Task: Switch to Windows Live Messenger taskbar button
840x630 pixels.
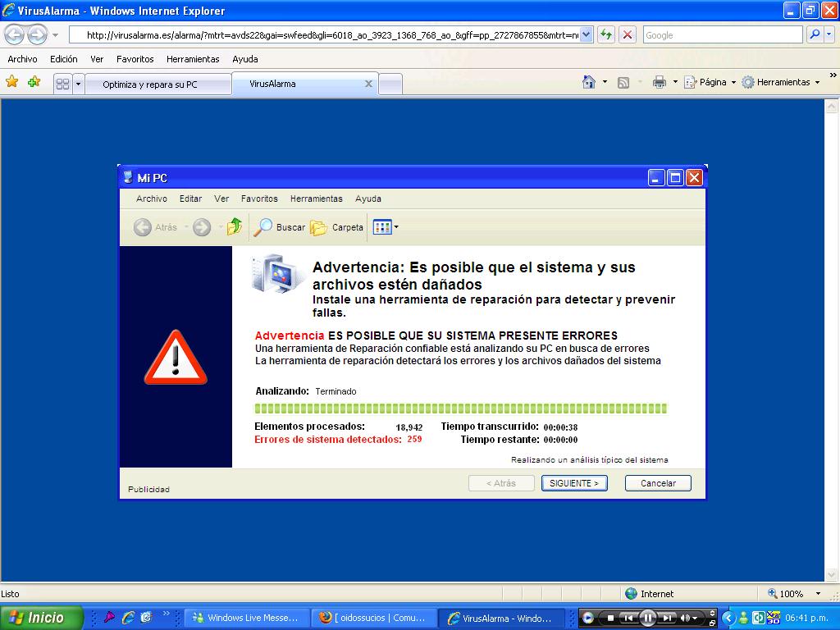Action: (x=247, y=618)
